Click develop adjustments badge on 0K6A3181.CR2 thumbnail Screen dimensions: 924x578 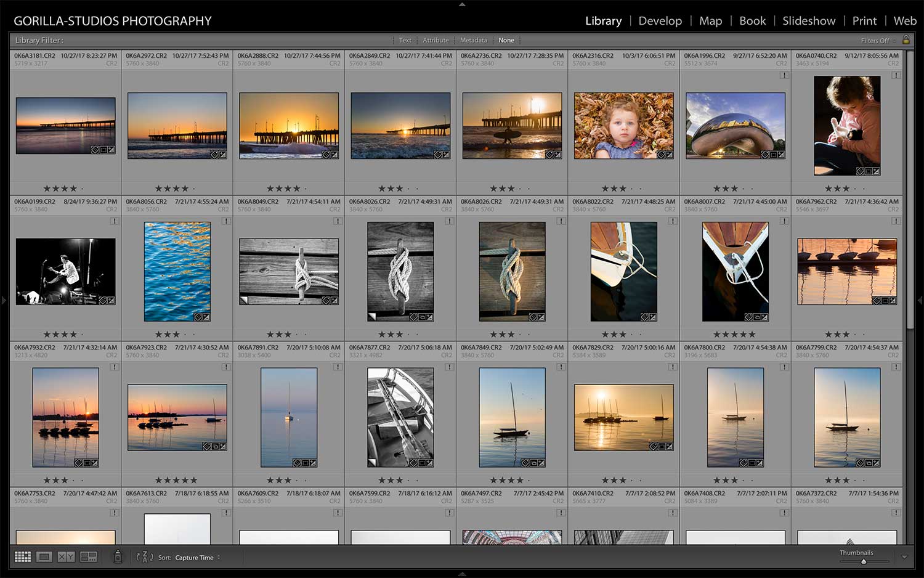pyautogui.click(x=111, y=150)
